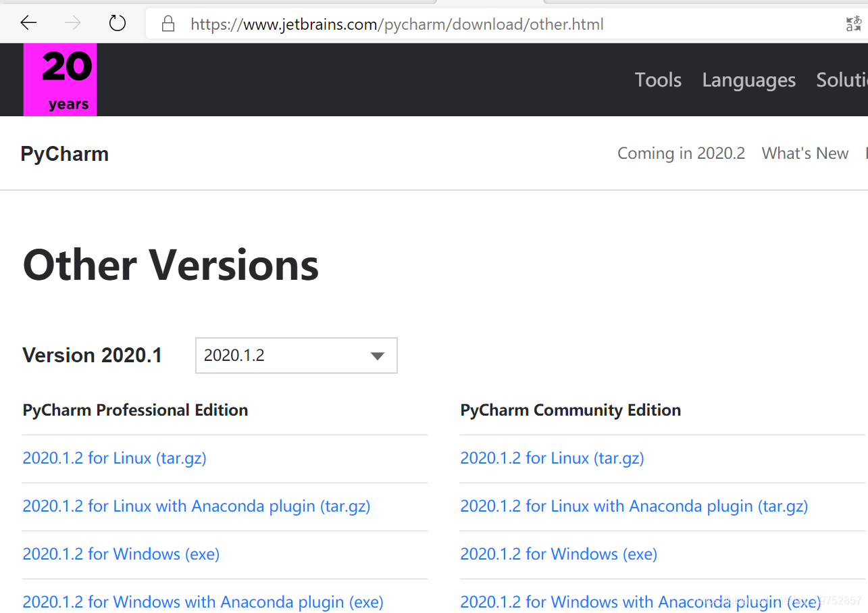Open the Languages menu

[749, 80]
